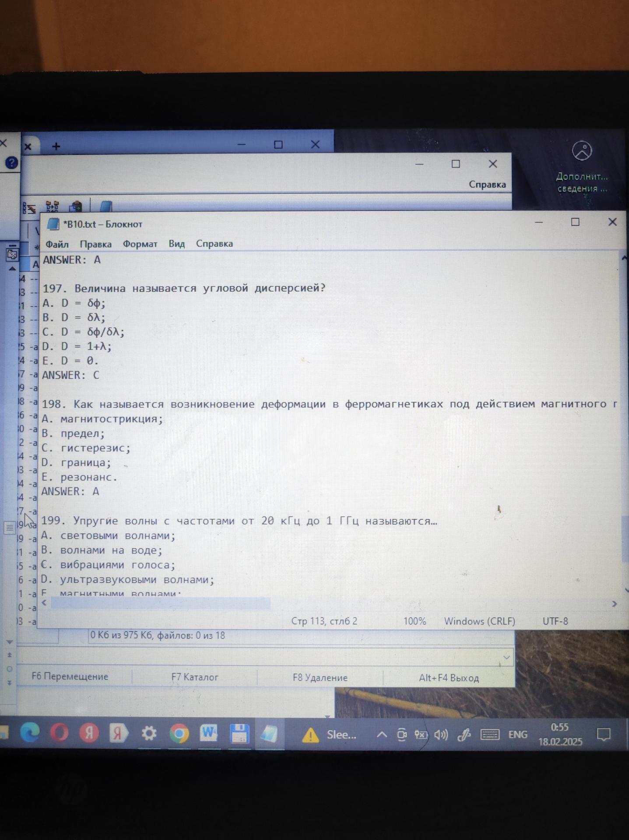Screen dimensions: 629x840
Task: Click the Notepad horizontal scroll left arrow
Action: click(44, 602)
